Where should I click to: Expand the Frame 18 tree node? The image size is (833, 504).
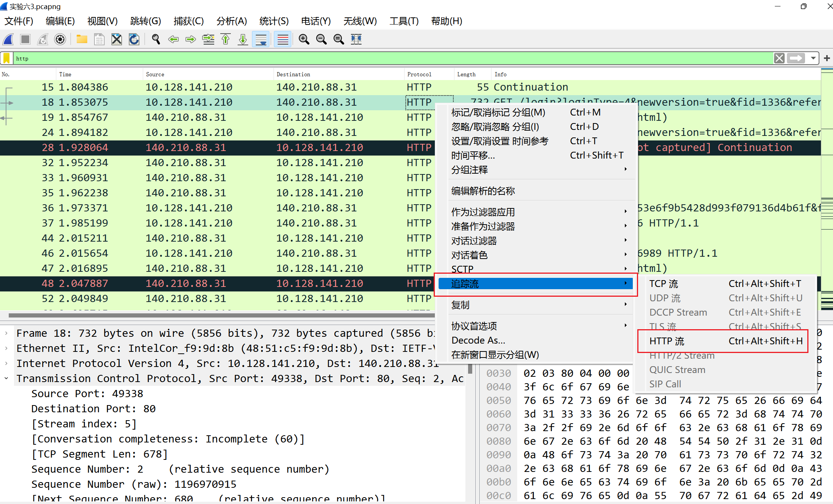6,333
